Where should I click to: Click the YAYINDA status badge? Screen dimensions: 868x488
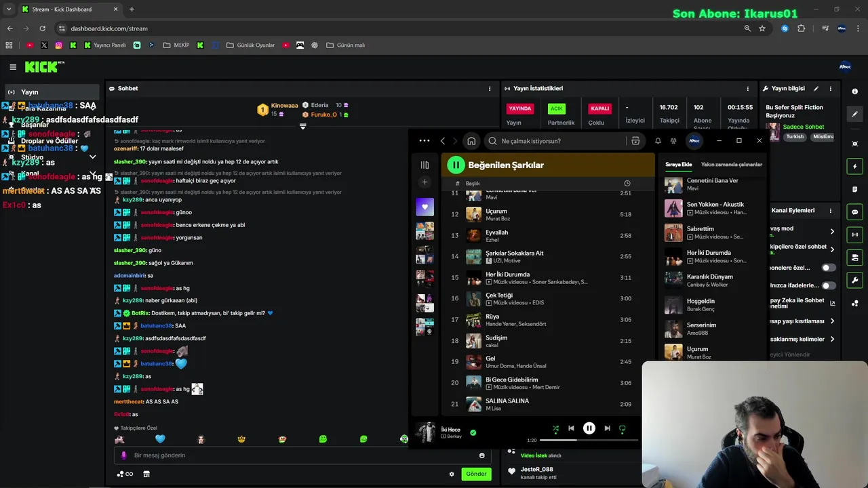520,108
